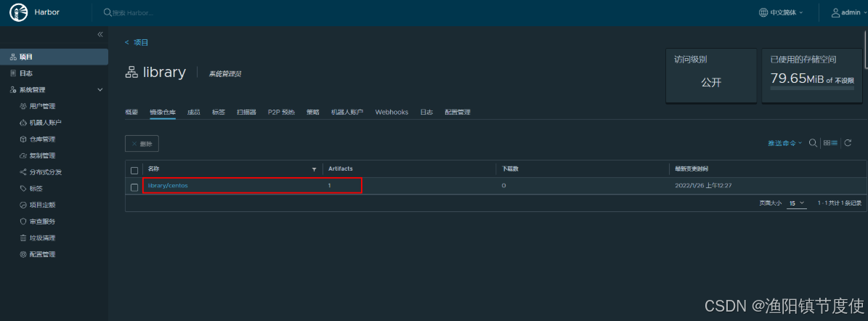Click the globe language icon
Image resolution: width=868 pixels, height=321 pixels.
763,12
